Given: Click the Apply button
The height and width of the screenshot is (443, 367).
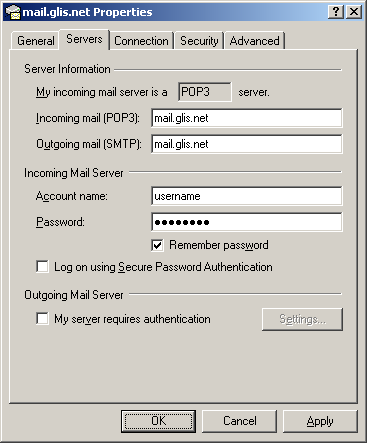Looking at the screenshot, I should [x=320, y=421].
